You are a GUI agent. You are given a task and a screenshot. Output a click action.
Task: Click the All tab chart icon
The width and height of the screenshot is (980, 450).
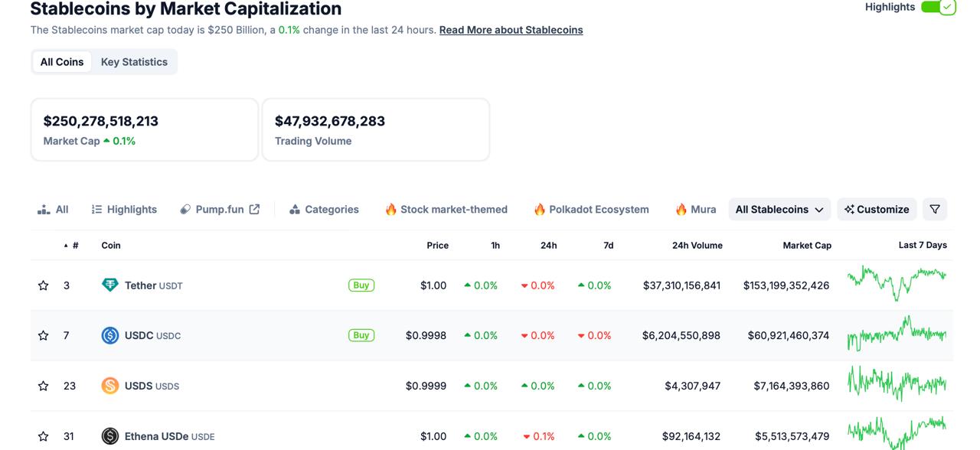(x=44, y=210)
